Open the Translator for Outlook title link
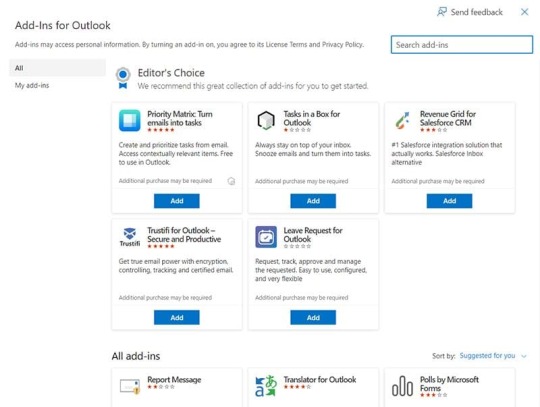540x407 pixels. 320,379
